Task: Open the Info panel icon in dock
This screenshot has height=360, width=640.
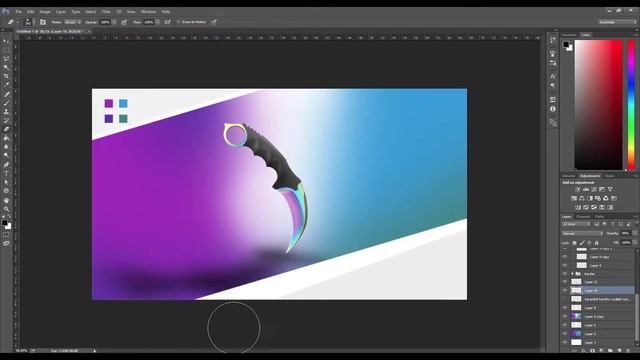Action: click(553, 109)
